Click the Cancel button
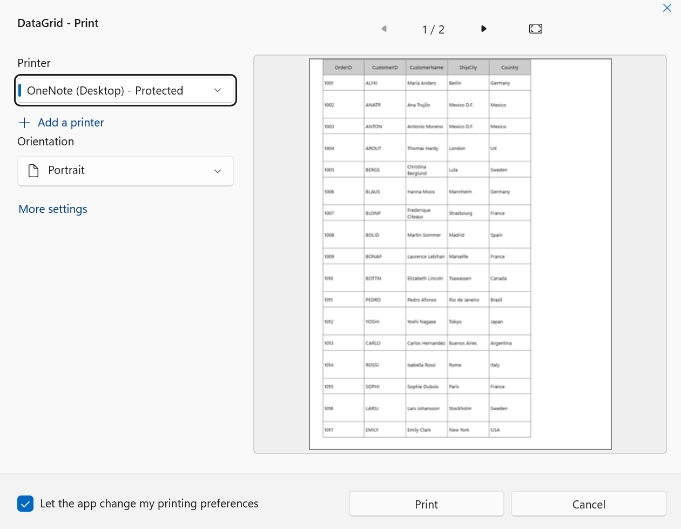 [588, 504]
